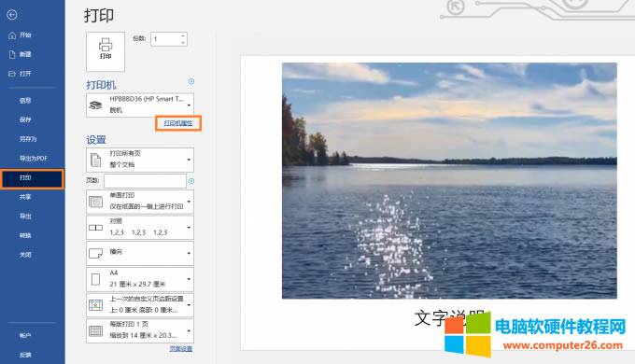Viewport: 635px width, 364px height.
Task: Increase copies count with up arrow
Action: [x=183, y=35]
